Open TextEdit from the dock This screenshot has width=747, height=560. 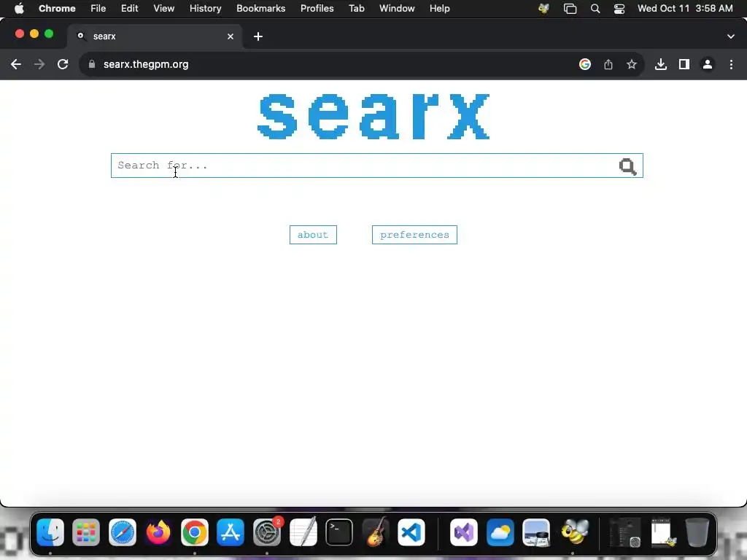click(303, 532)
